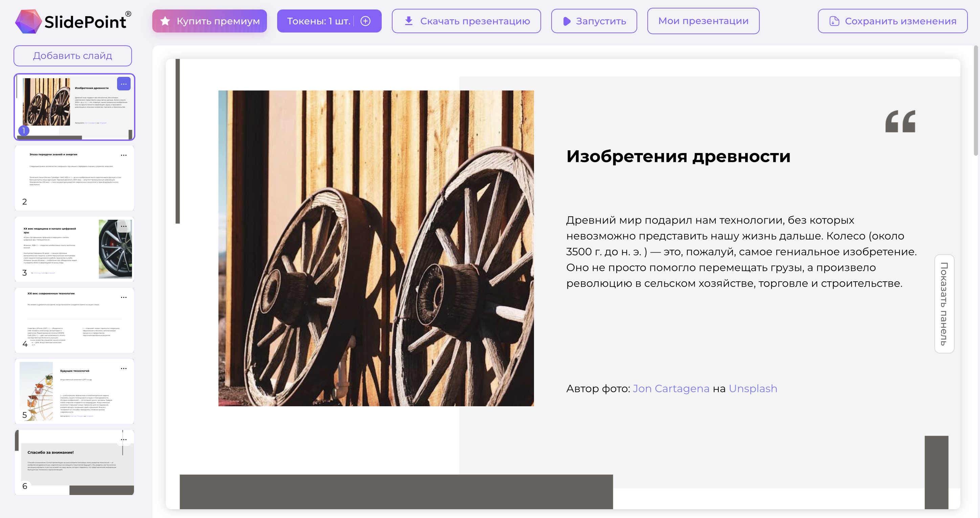The height and width of the screenshot is (518, 980).
Task: Open Мои презентации
Action: [703, 21]
